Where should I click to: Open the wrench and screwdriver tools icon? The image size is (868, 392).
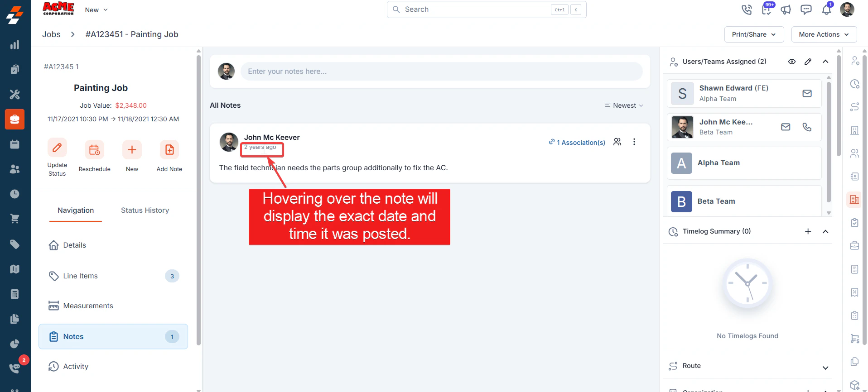pos(14,94)
